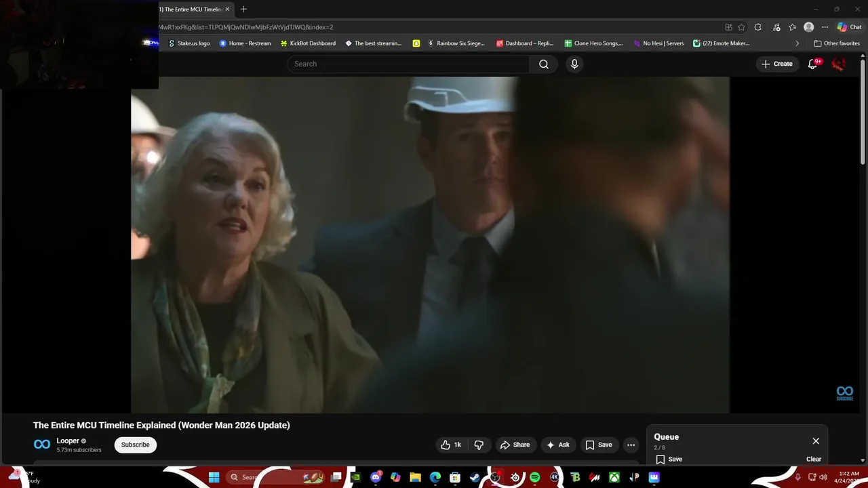The width and height of the screenshot is (868, 488).
Task: Open No Hesi | Servers bookmark
Action: point(658,43)
